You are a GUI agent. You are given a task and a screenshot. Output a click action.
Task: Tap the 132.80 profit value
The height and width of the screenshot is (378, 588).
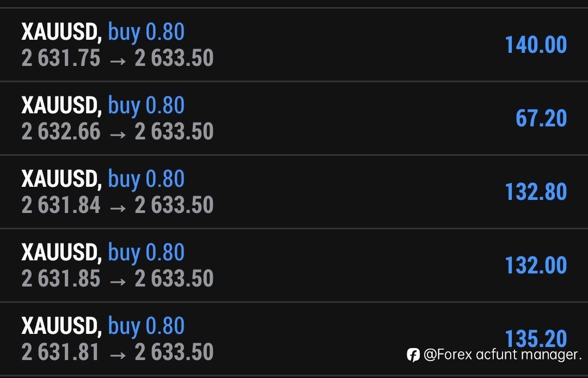click(x=536, y=192)
